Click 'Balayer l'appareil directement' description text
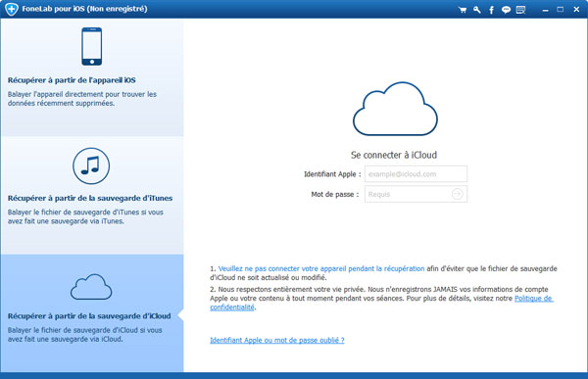Image resolution: width=588 pixels, height=379 pixels. point(82,99)
